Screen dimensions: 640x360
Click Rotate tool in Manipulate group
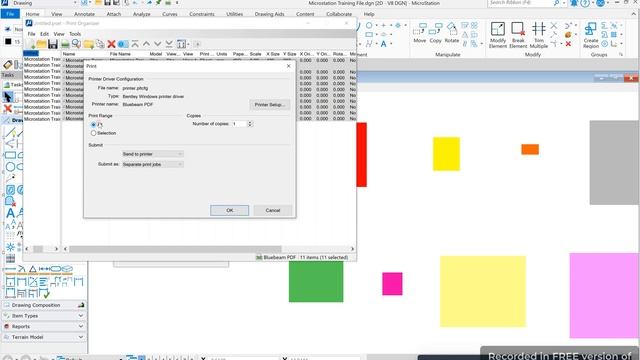pyautogui.click(x=451, y=33)
